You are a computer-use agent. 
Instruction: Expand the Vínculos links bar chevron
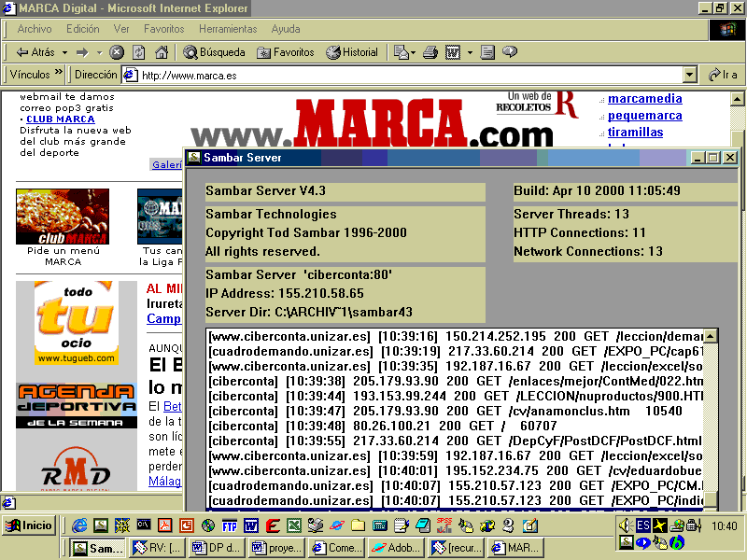click(59, 73)
